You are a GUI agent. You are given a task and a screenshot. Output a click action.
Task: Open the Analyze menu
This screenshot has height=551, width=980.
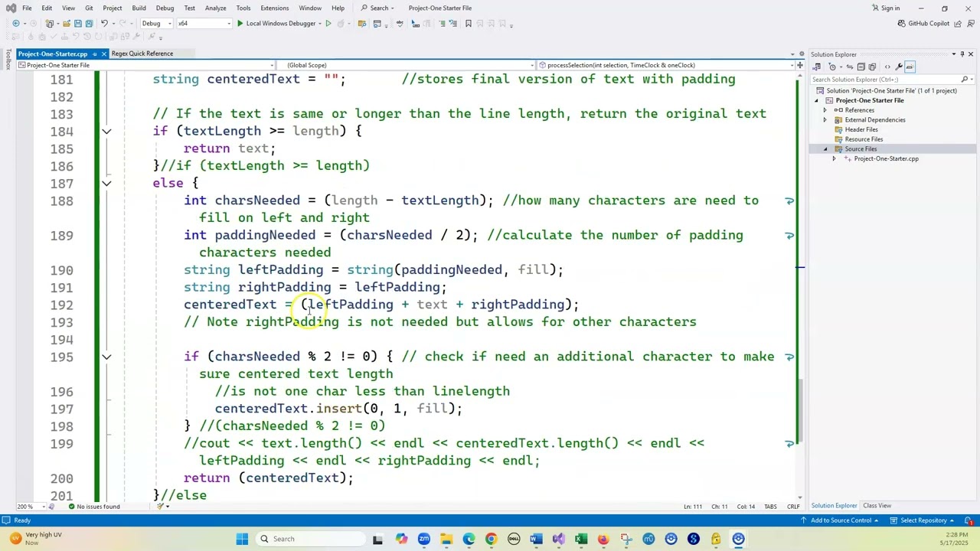pyautogui.click(x=215, y=8)
